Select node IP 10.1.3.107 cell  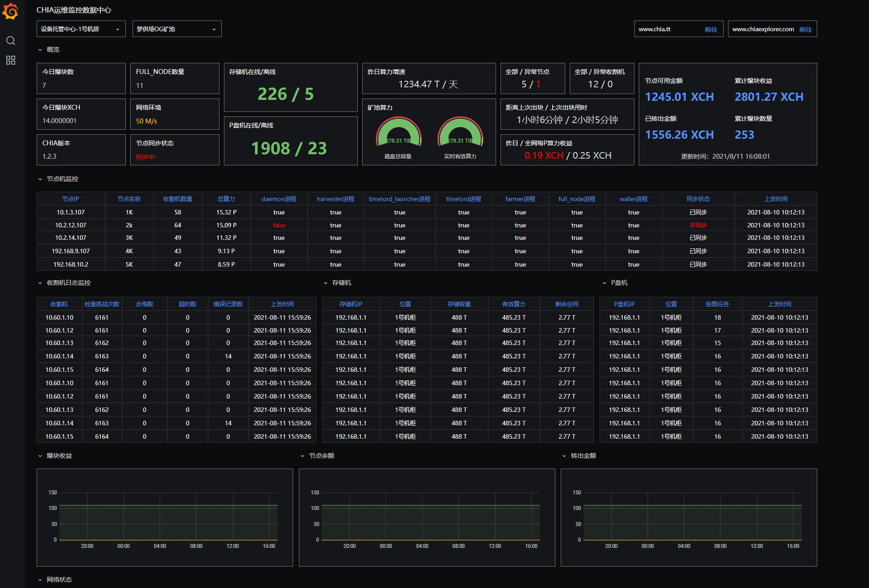(70, 212)
